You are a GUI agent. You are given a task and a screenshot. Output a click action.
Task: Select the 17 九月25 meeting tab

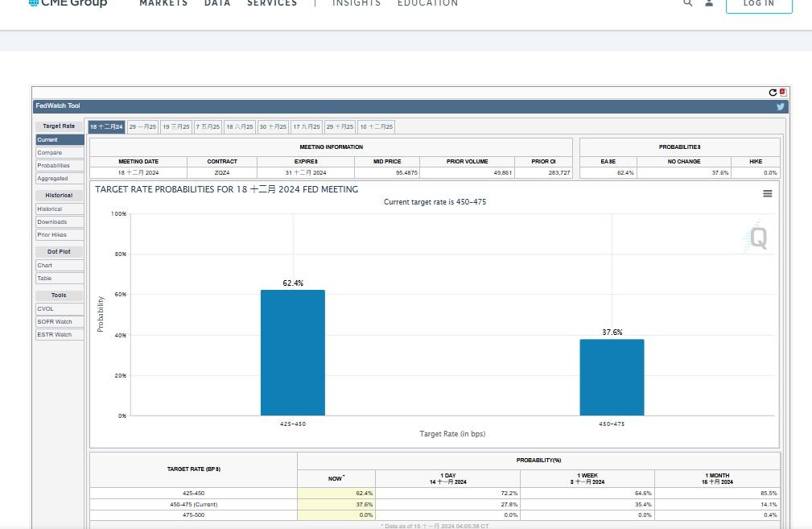307,126
